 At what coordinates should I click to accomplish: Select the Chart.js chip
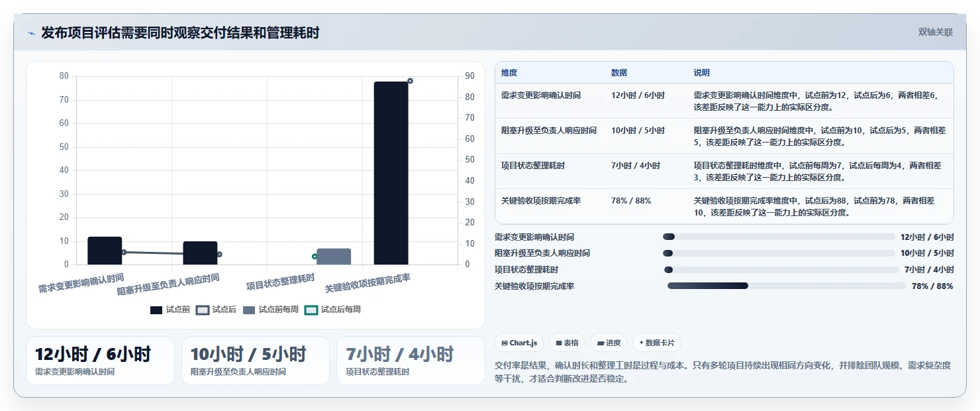(x=520, y=343)
